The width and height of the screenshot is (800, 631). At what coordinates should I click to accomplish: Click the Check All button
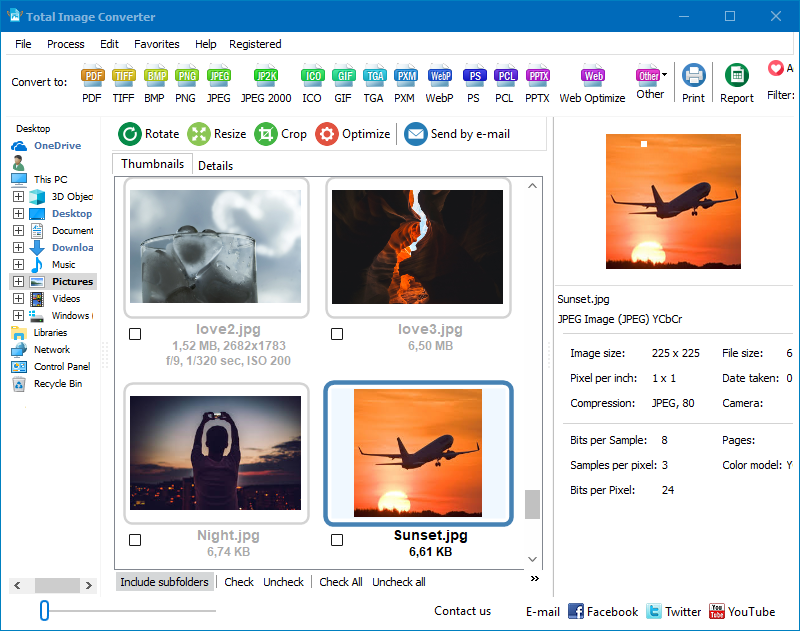point(341,582)
